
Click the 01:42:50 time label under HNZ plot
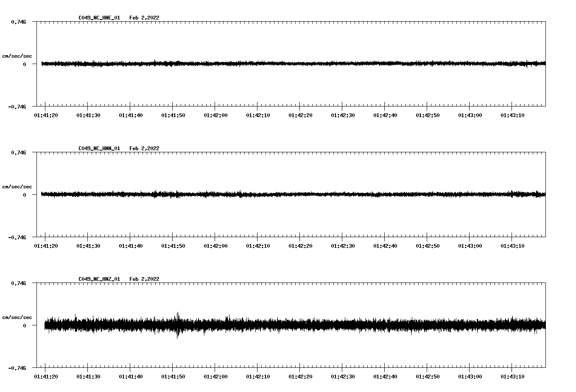428,377
